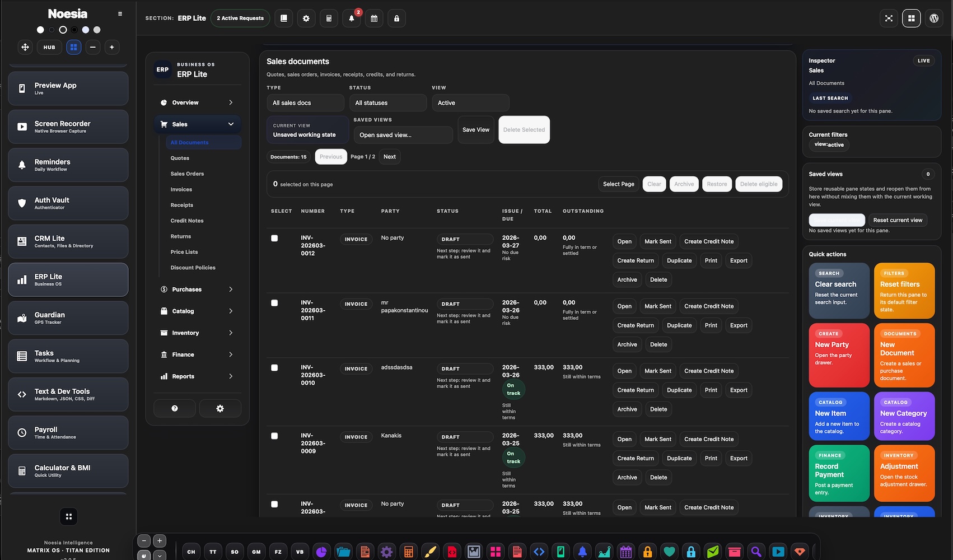This screenshot has height=560, width=953.
Task: Tick the checkbox on the last visible invoice row
Action: point(274,504)
